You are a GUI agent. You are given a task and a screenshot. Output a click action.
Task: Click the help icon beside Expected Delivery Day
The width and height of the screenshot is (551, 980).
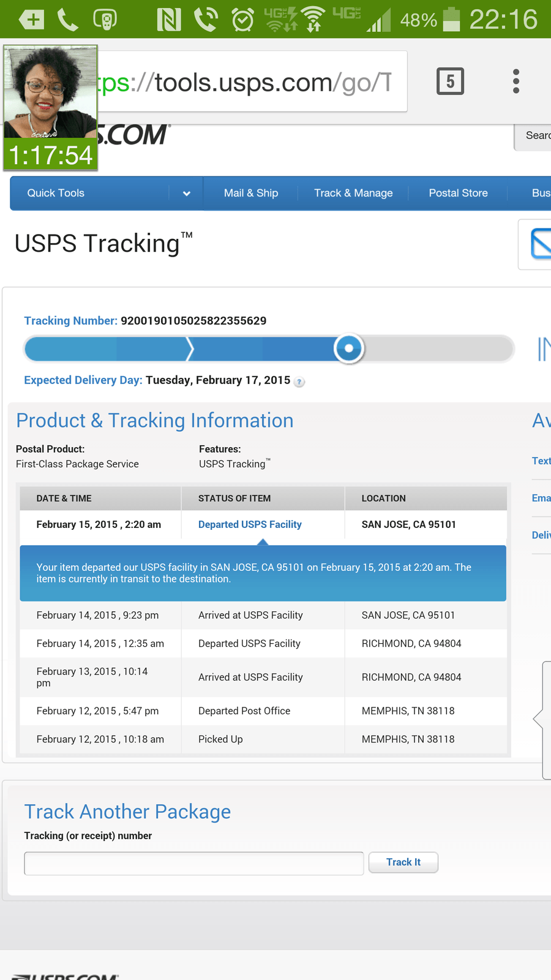tap(299, 382)
